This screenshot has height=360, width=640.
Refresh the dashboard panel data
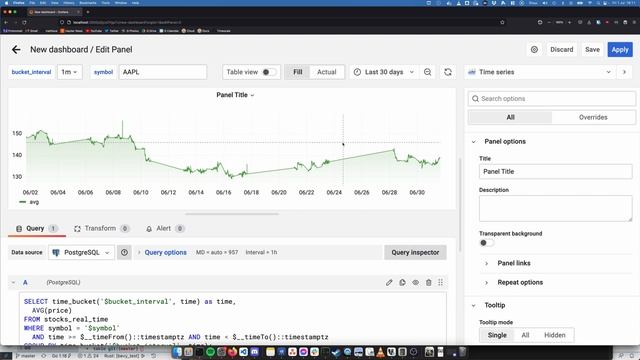click(448, 72)
